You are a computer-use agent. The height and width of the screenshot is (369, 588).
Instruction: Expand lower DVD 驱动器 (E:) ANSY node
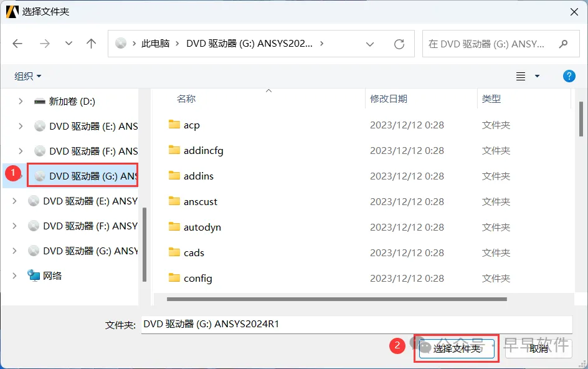coord(14,201)
